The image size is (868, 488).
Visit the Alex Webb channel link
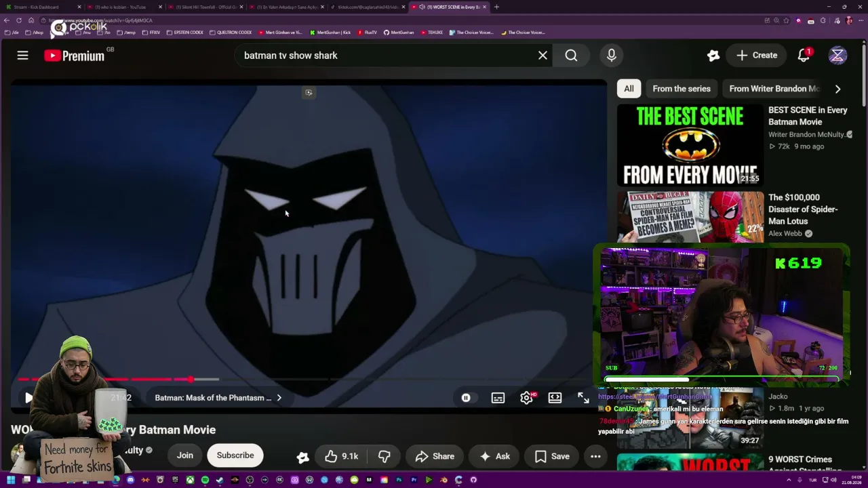tap(785, 233)
